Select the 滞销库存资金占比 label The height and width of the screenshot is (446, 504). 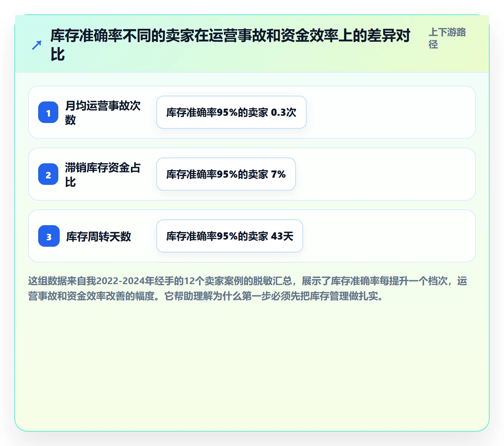point(103,174)
